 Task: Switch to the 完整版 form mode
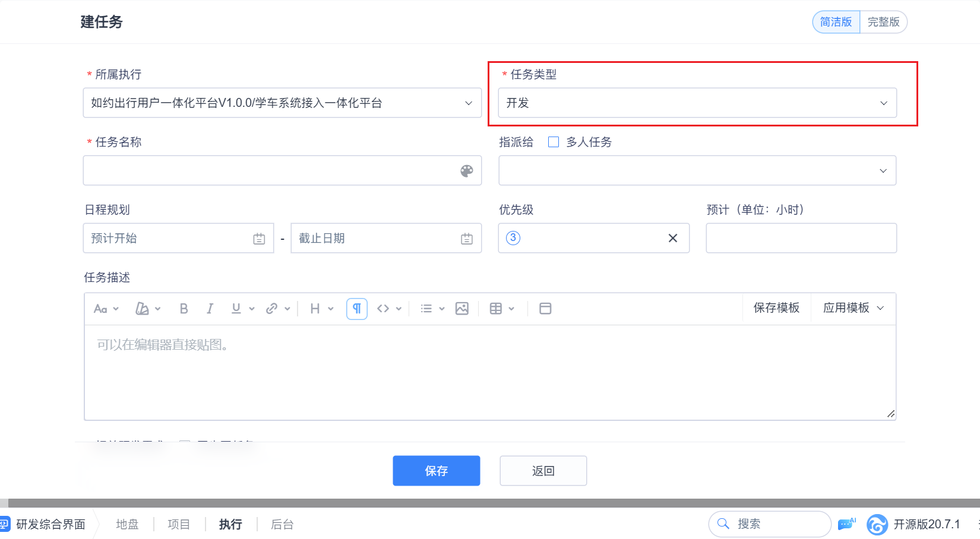883,22
